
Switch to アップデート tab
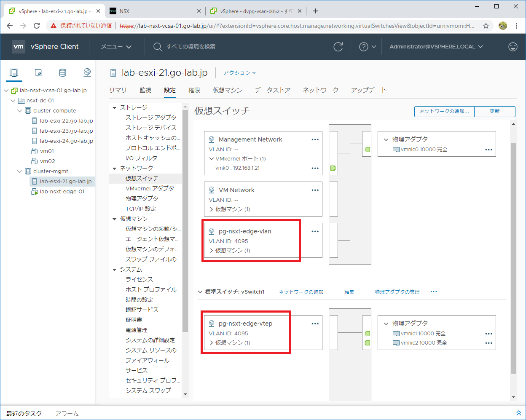[x=369, y=90]
